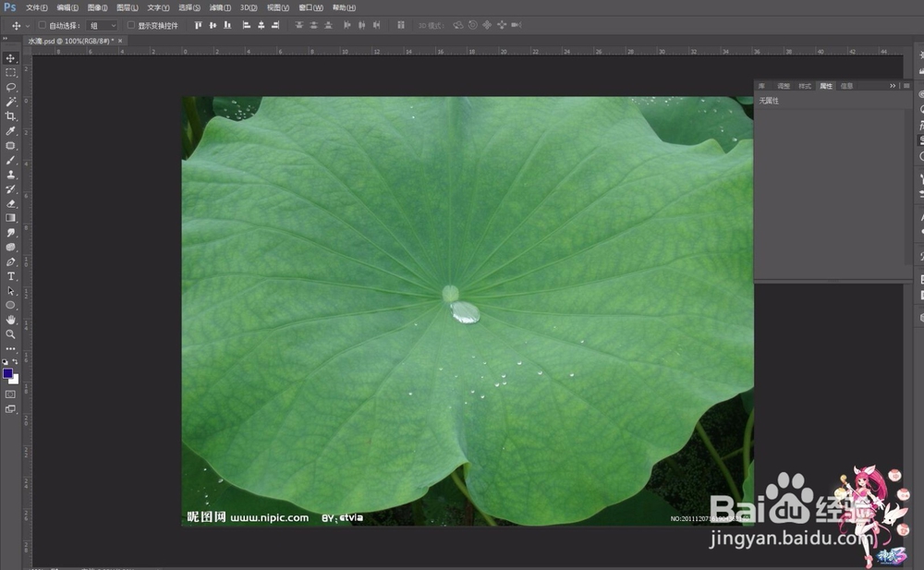This screenshot has width=924, height=570.
Task: Enable 显示变换控件 in the options bar
Action: point(133,25)
